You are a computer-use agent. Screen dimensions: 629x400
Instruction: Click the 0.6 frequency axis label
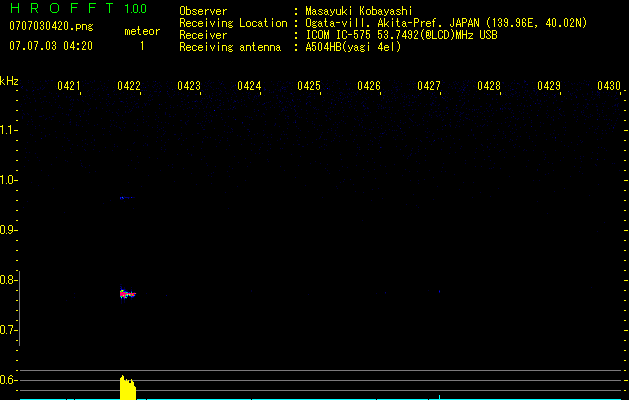[7, 380]
